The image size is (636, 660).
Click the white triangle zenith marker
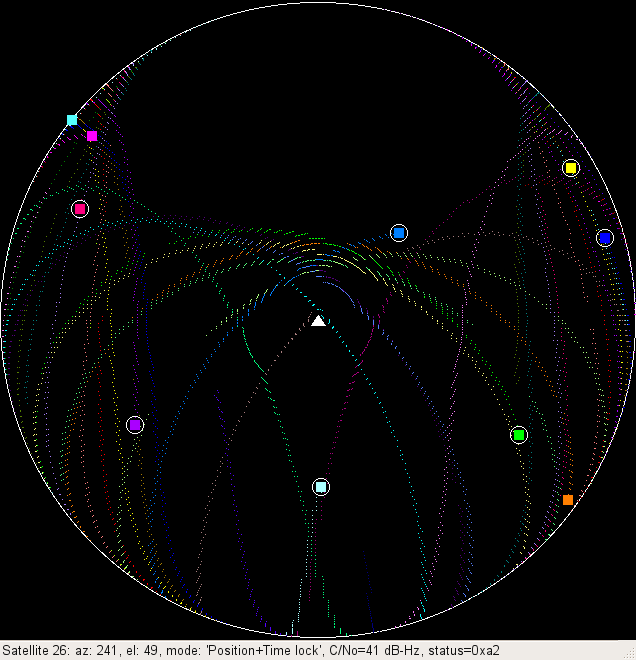tap(318, 321)
